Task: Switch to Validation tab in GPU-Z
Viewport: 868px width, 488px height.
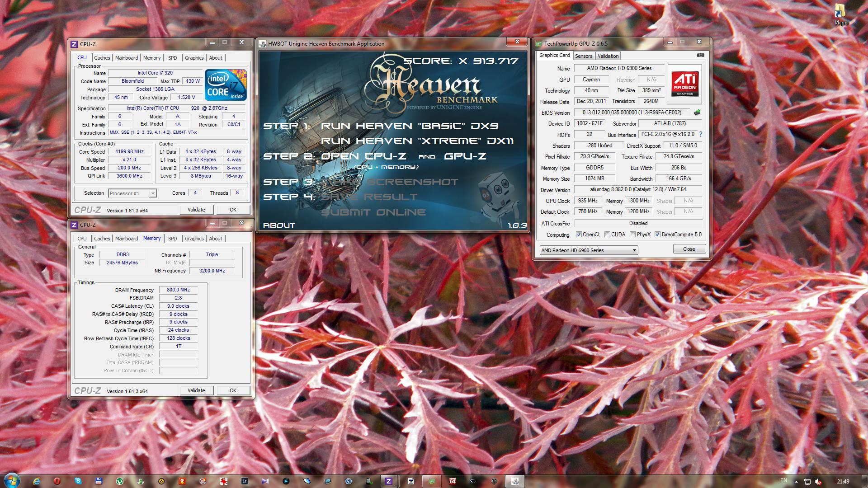Action: [608, 56]
